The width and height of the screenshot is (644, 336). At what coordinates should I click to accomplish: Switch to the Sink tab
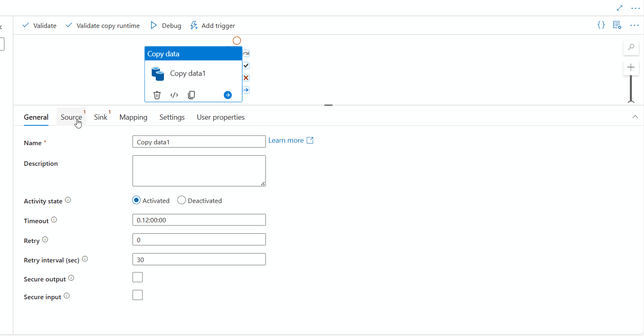tap(101, 117)
